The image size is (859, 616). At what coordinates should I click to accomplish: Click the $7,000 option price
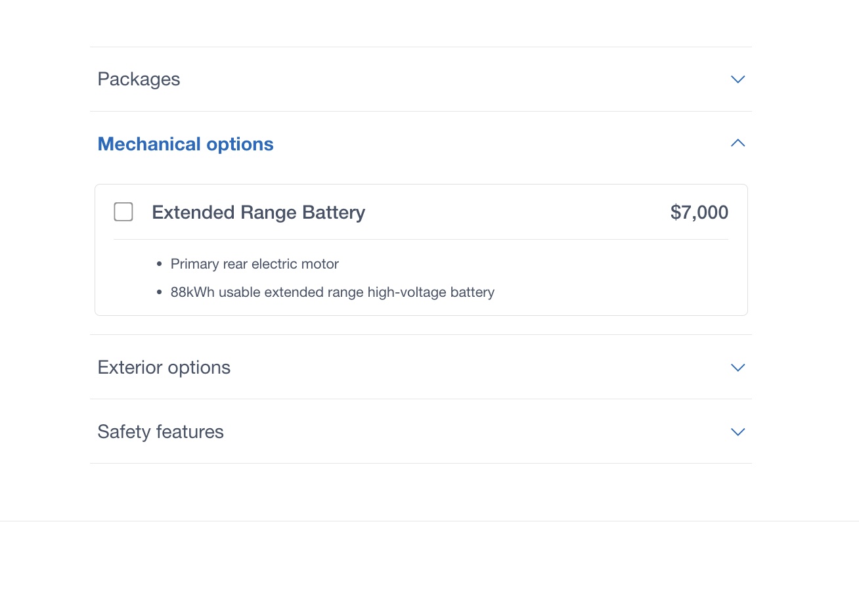(699, 213)
